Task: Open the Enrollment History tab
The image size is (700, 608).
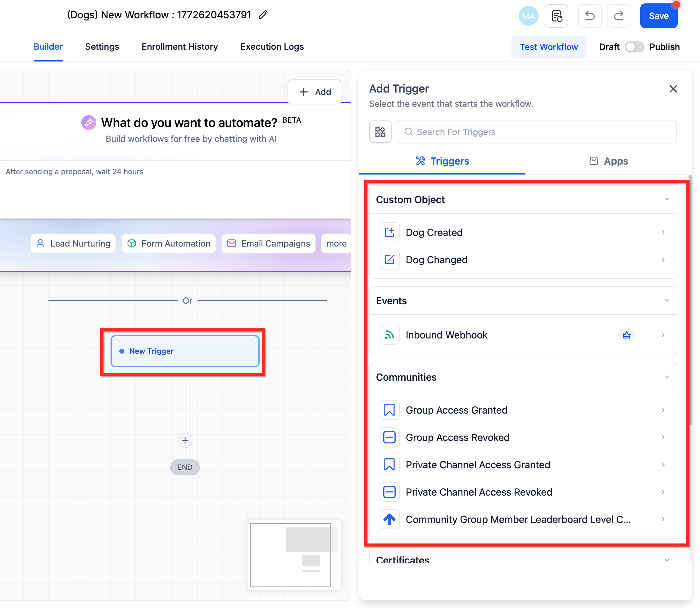Action: pyautogui.click(x=180, y=47)
